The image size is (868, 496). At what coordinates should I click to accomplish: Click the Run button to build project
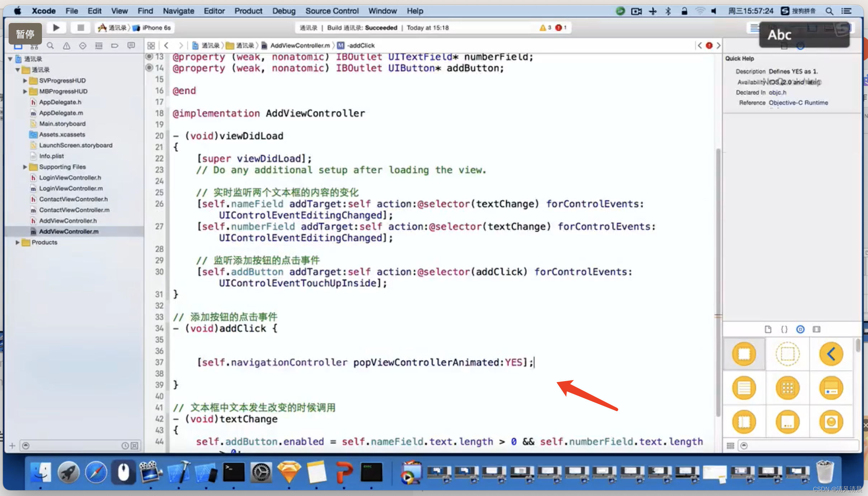[x=56, y=28]
